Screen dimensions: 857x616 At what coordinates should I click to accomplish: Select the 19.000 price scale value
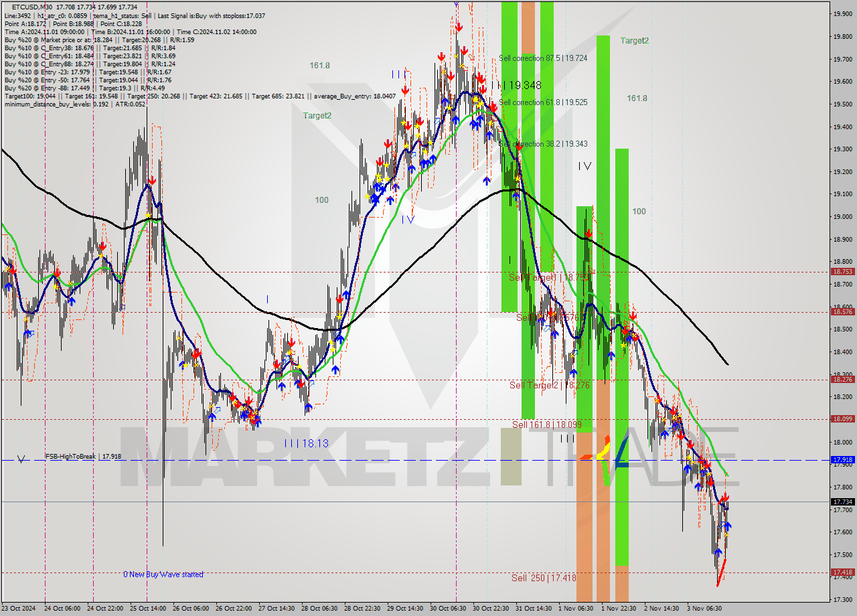pyautogui.click(x=842, y=216)
